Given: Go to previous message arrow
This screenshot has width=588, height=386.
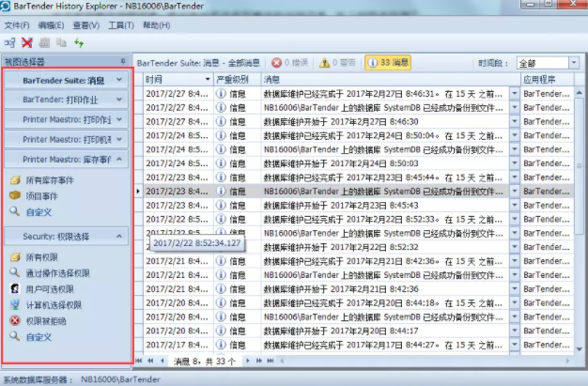Looking at the screenshot, I should coord(162,361).
